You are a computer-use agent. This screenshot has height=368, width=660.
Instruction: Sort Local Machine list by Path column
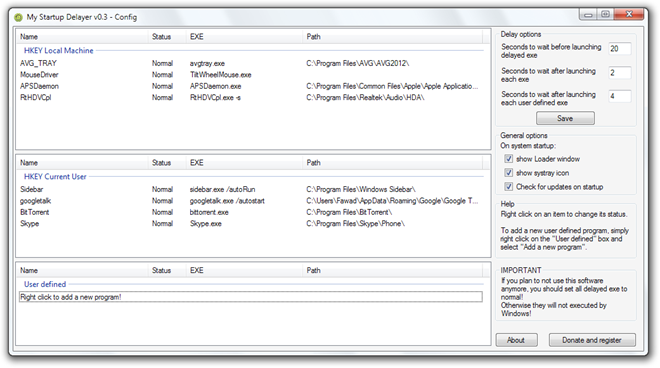coord(392,37)
